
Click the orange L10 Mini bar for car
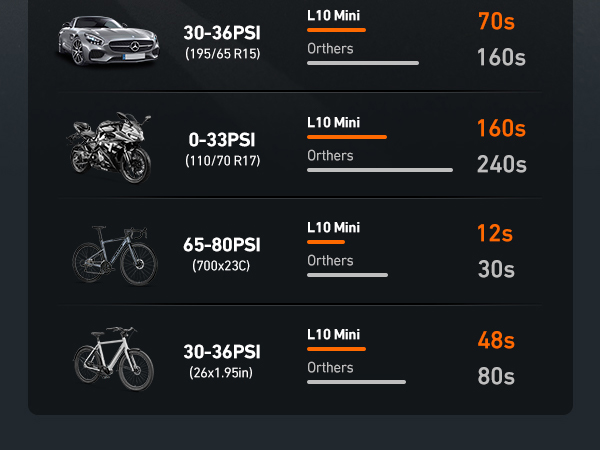point(336,30)
